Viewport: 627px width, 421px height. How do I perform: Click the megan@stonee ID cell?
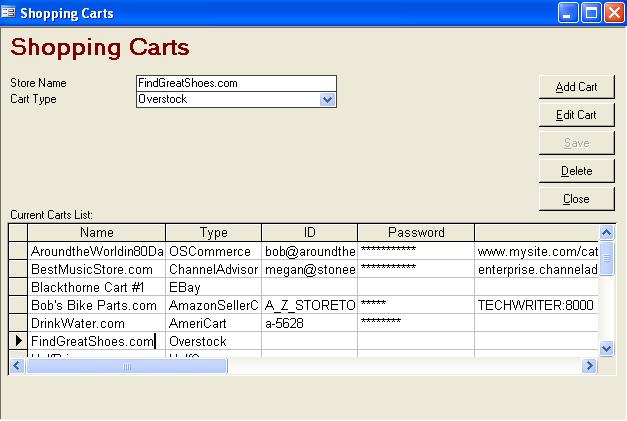click(310, 269)
